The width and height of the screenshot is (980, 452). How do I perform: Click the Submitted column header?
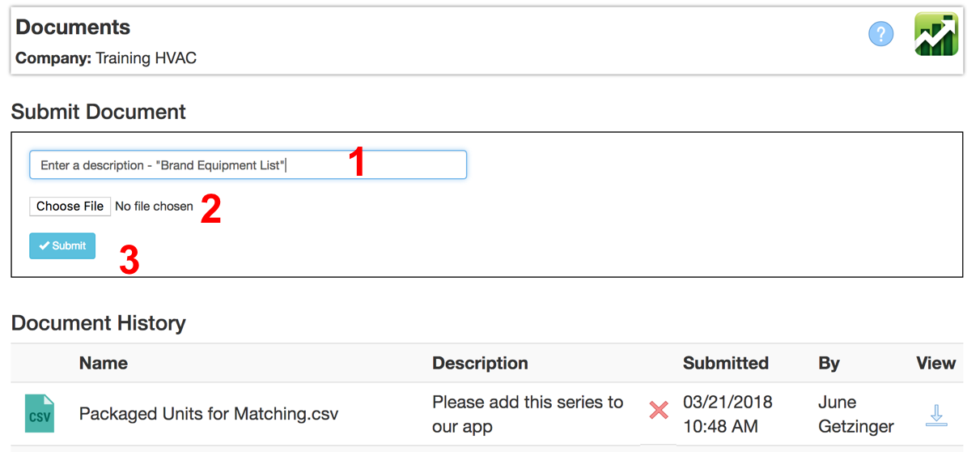point(726,363)
